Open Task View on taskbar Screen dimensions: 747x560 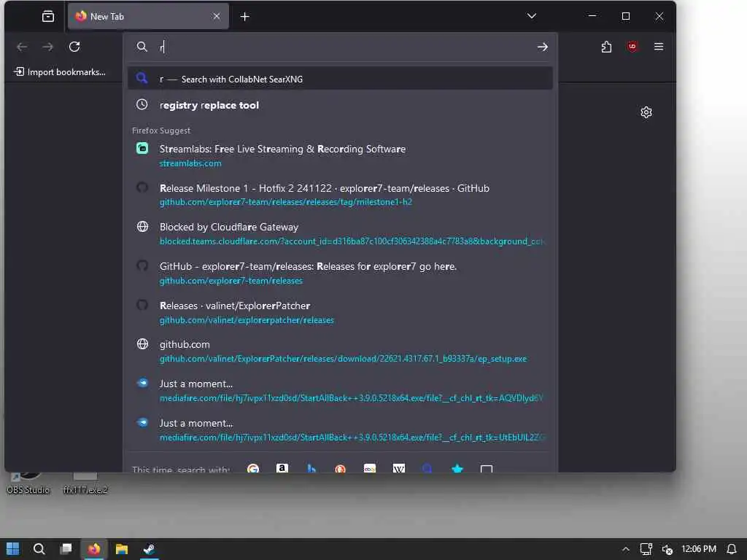(x=66, y=549)
